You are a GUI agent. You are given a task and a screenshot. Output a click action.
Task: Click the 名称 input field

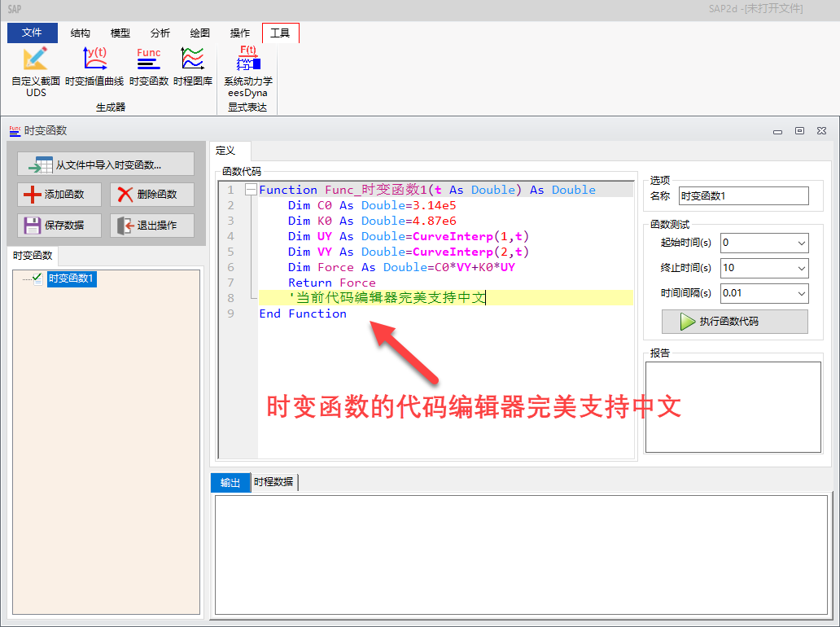click(743, 196)
